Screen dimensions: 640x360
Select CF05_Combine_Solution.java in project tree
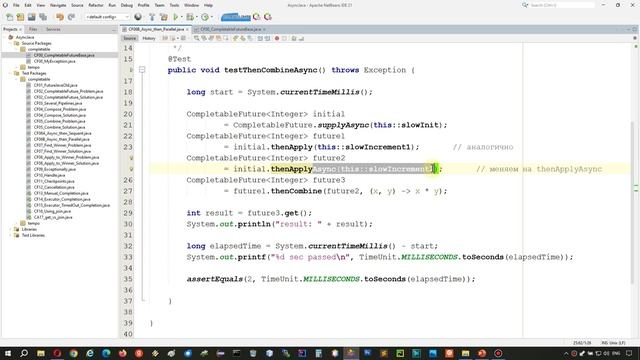point(60,127)
